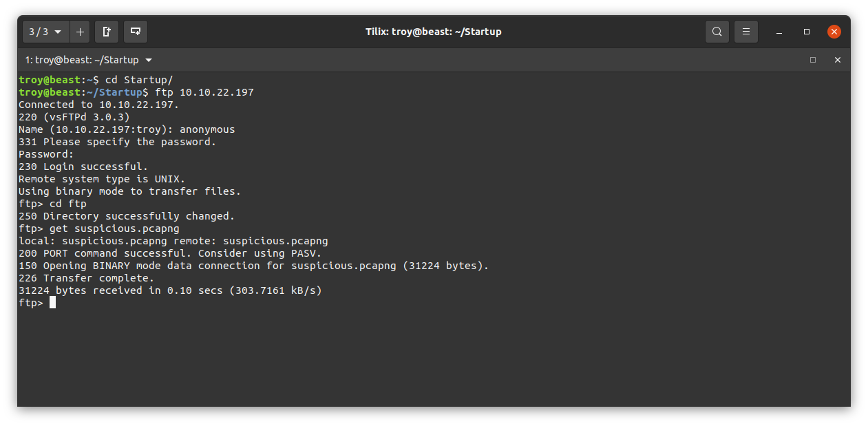Open the terminal search icon
Image resolution: width=868 pixels, height=426 pixels.
[x=717, y=32]
